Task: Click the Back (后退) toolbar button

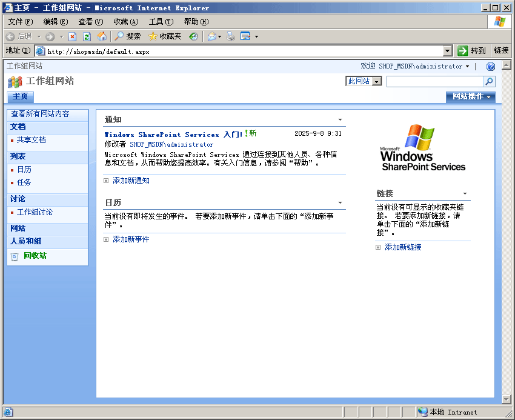Action: [x=19, y=36]
